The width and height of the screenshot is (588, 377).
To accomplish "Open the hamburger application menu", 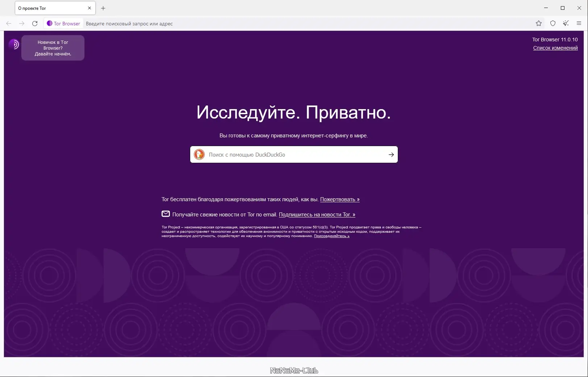I will pos(579,24).
